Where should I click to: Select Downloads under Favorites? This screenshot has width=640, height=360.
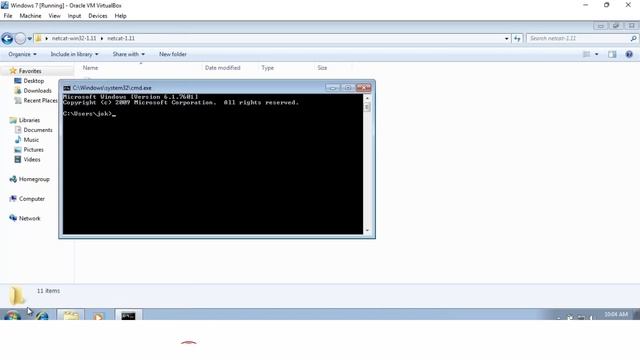click(x=37, y=91)
